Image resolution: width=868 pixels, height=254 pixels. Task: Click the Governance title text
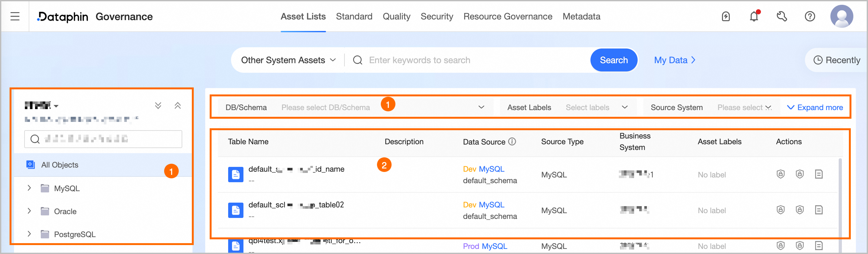tap(124, 17)
